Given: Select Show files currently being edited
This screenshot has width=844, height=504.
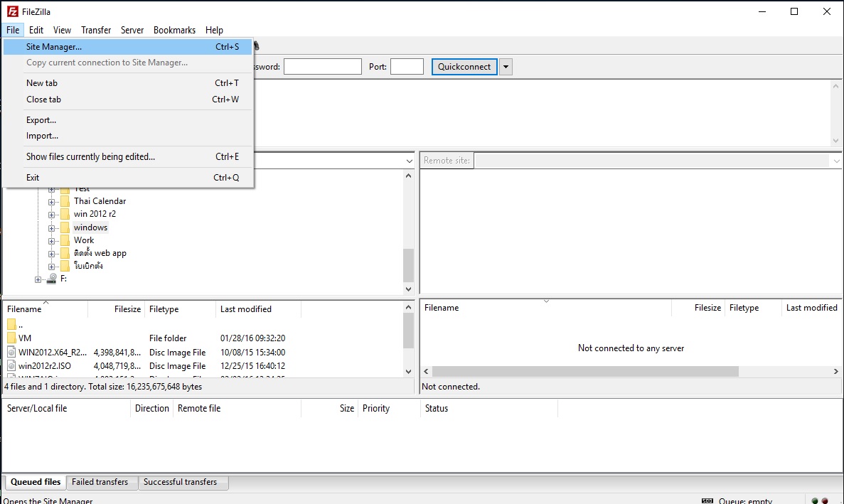Looking at the screenshot, I should pyautogui.click(x=127, y=156).
